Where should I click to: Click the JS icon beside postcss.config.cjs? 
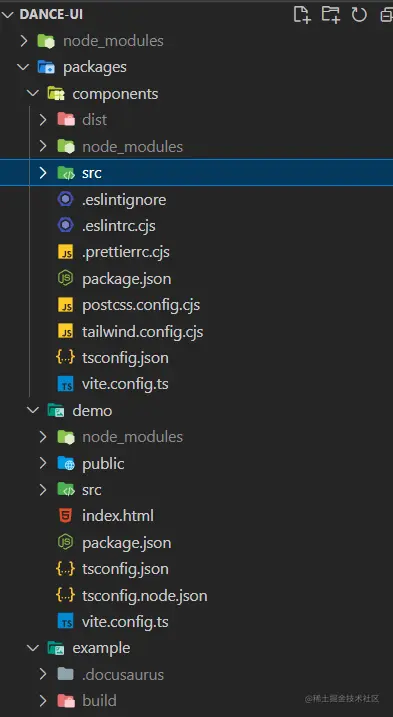[x=66, y=305]
